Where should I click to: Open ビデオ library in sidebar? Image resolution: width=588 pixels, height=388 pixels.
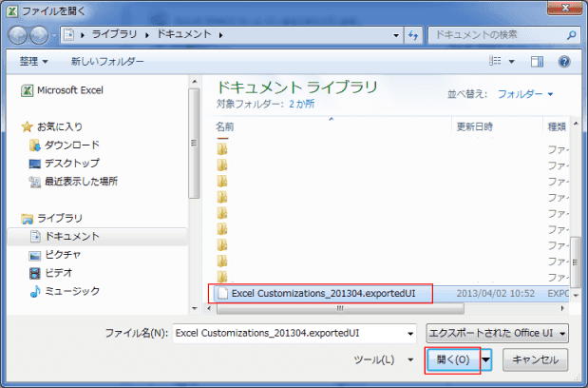(x=50, y=273)
